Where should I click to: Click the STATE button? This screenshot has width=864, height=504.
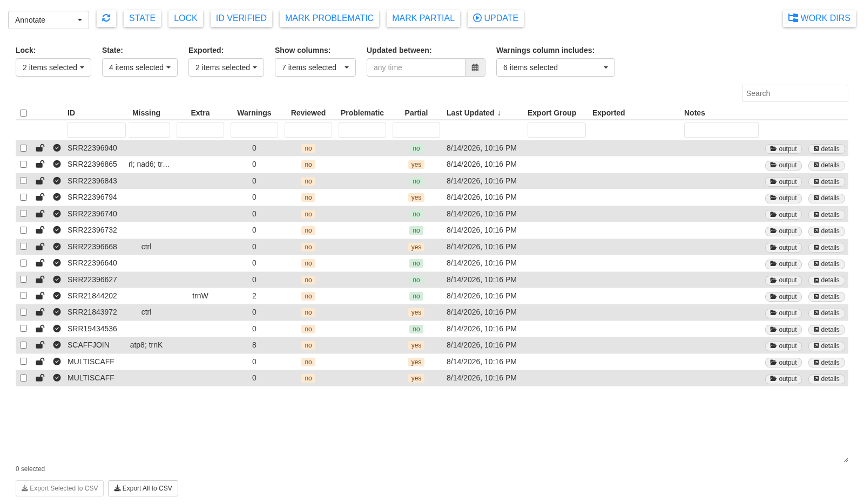tap(142, 18)
